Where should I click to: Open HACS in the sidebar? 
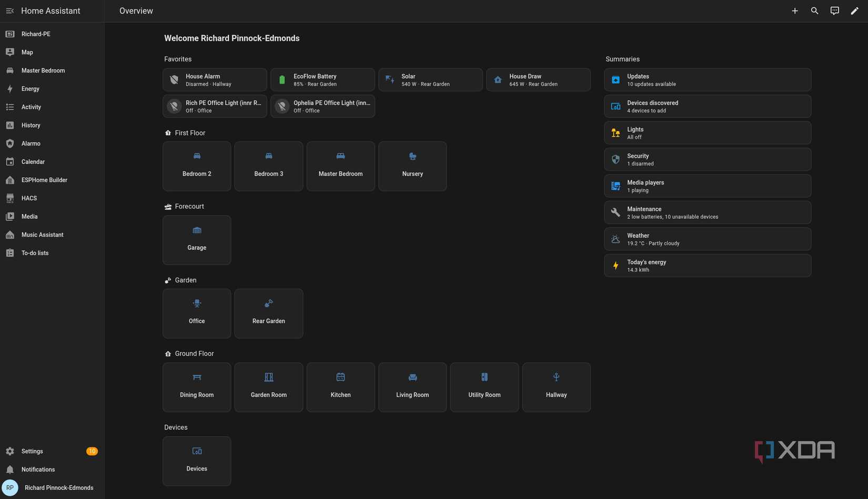pyautogui.click(x=52, y=198)
